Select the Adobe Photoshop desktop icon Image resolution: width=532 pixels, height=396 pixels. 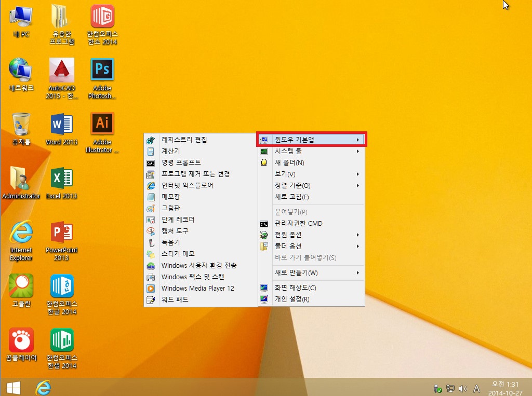click(x=102, y=78)
